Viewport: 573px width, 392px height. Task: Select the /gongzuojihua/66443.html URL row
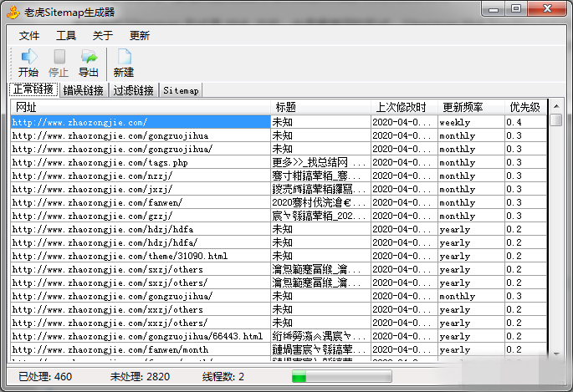coord(279,336)
